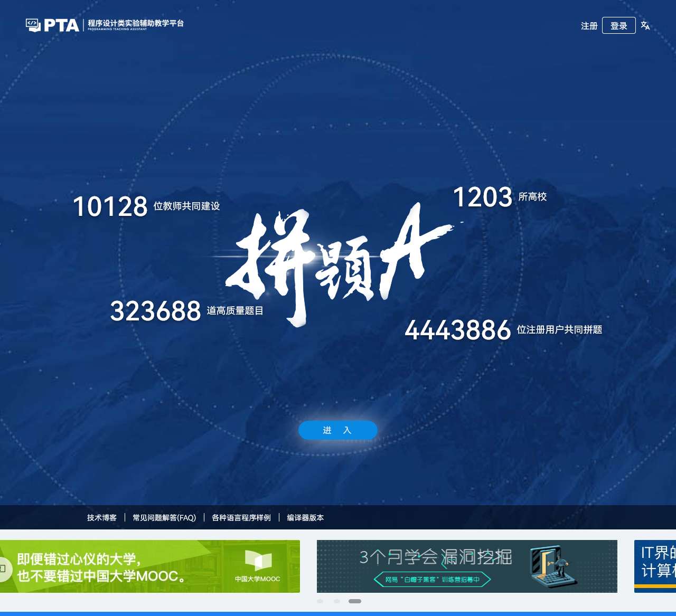Open 常见问题解答(FAQ) link
Image resolution: width=676 pixels, height=616 pixels.
tap(164, 518)
